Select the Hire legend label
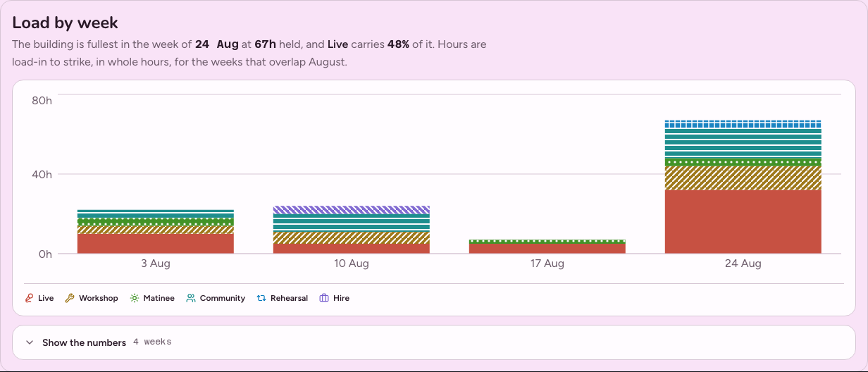The width and height of the screenshot is (868, 372). pos(342,298)
